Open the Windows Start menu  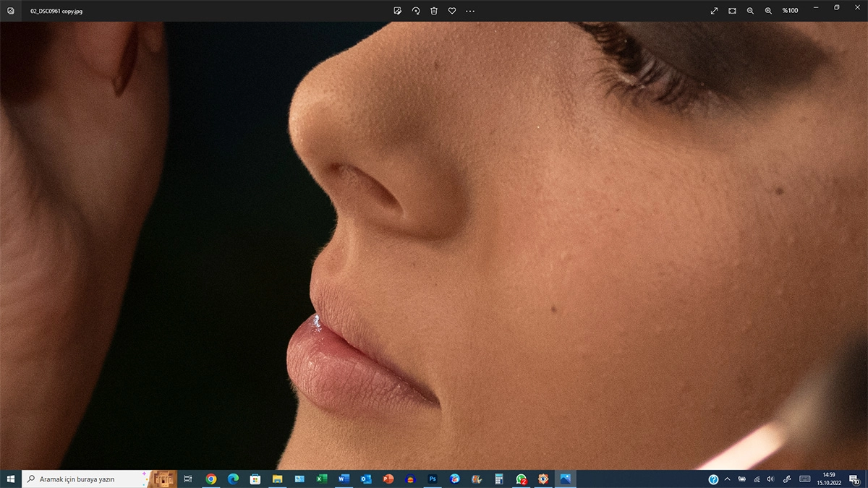pos(11,479)
